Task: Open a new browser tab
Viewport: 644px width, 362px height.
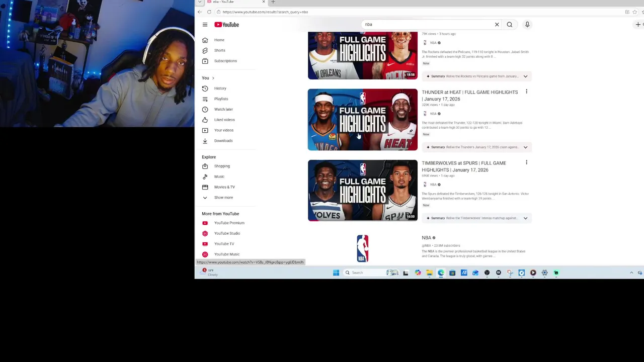Action: click(273, 2)
